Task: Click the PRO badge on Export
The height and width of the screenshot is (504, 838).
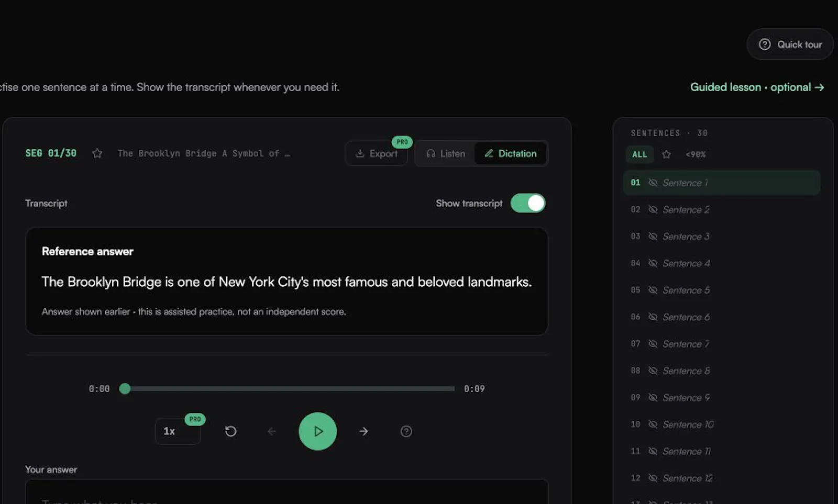Action: [x=402, y=142]
